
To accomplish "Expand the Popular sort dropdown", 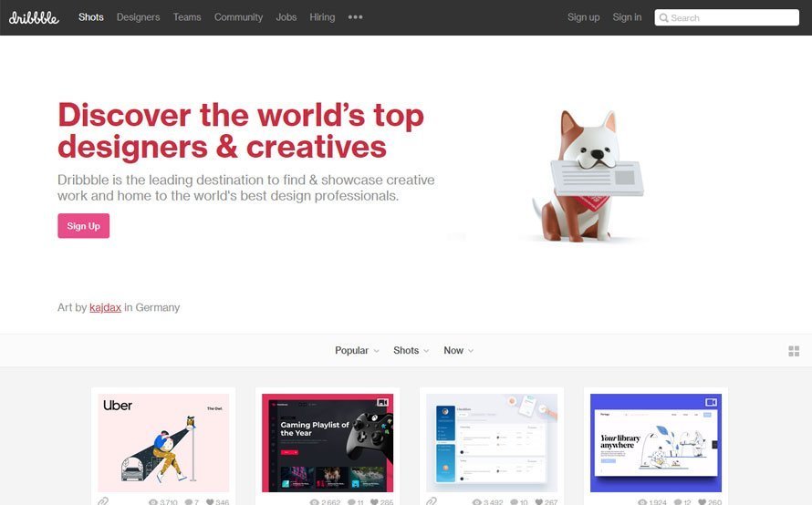I will pyautogui.click(x=357, y=350).
